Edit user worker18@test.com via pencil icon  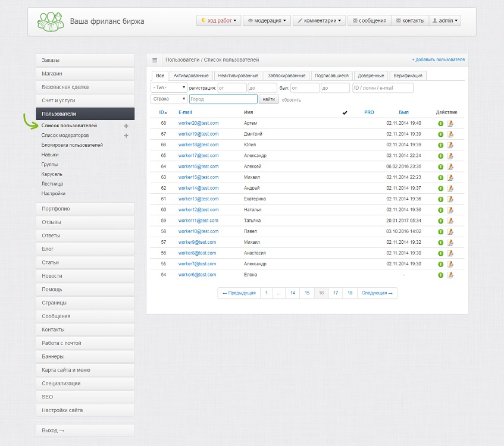coord(450,145)
